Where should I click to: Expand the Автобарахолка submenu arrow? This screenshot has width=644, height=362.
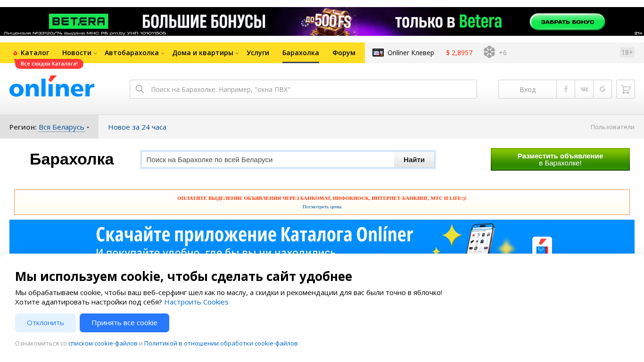(x=163, y=53)
